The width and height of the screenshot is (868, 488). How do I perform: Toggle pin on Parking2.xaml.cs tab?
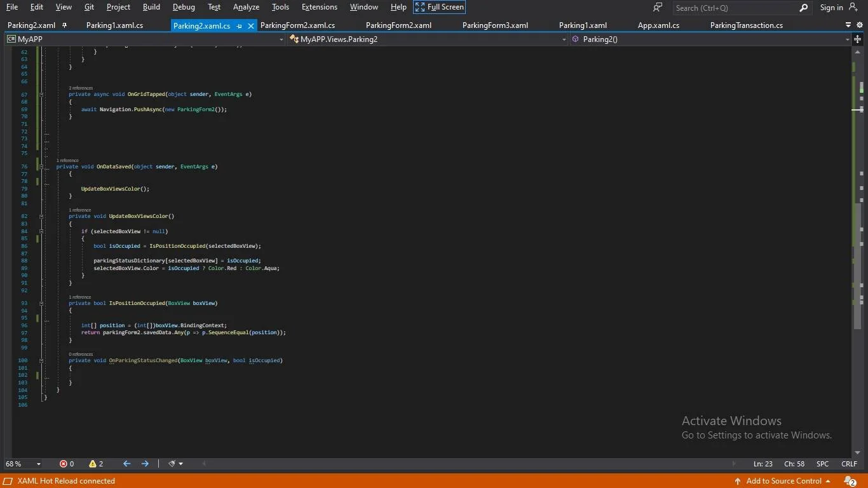tap(239, 26)
